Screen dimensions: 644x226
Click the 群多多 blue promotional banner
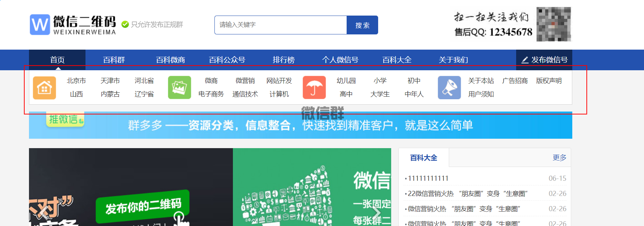300,126
